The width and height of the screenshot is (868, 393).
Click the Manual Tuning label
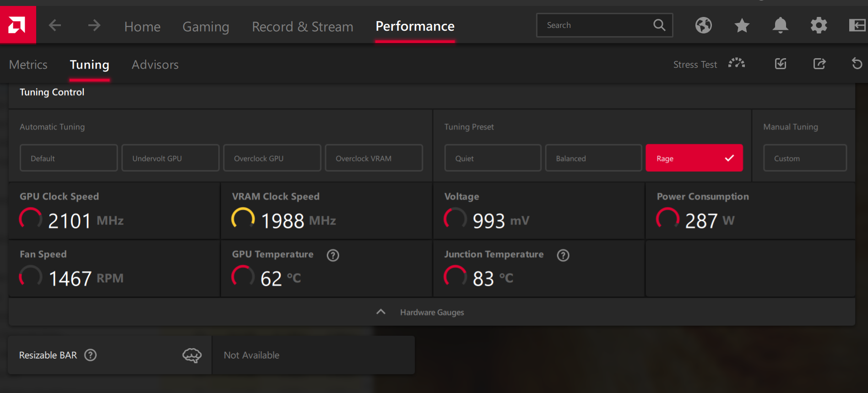[791, 127]
